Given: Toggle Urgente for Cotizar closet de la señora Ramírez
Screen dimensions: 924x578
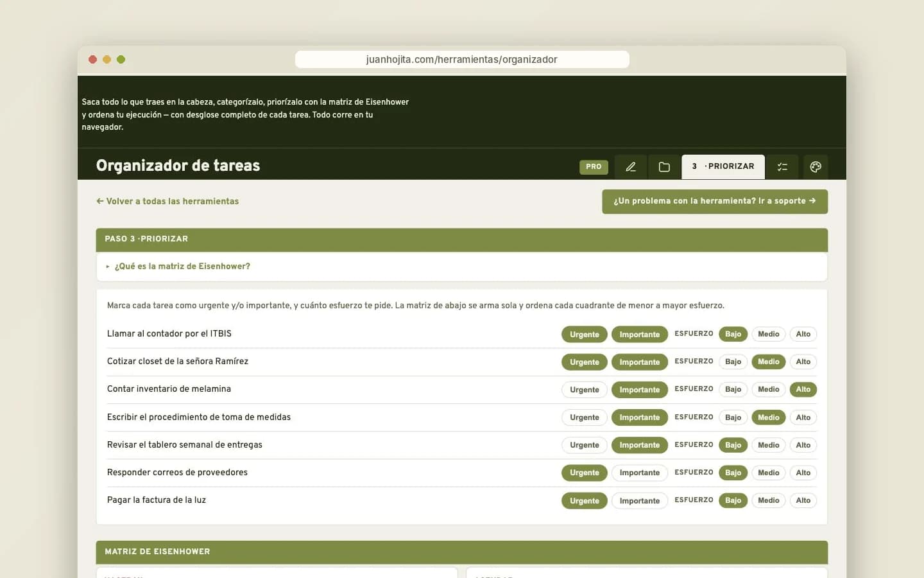Looking at the screenshot, I should (585, 362).
